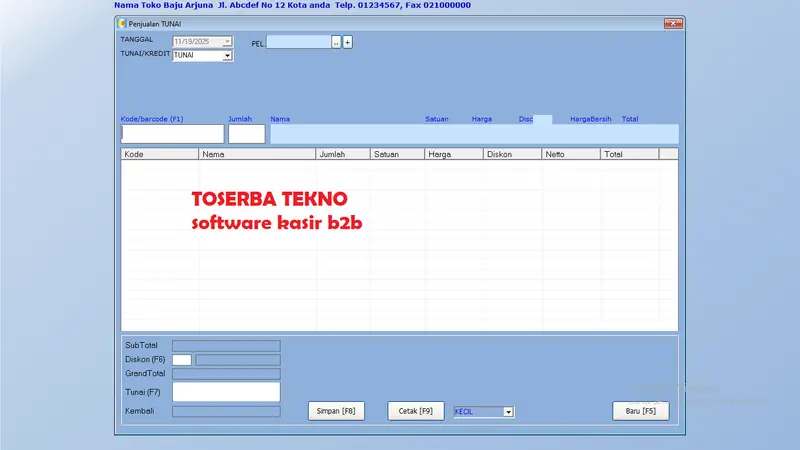This screenshot has height=450, width=800.
Task: Select the Harga column header
Action: pyautogui.click(x=453, y=155)
